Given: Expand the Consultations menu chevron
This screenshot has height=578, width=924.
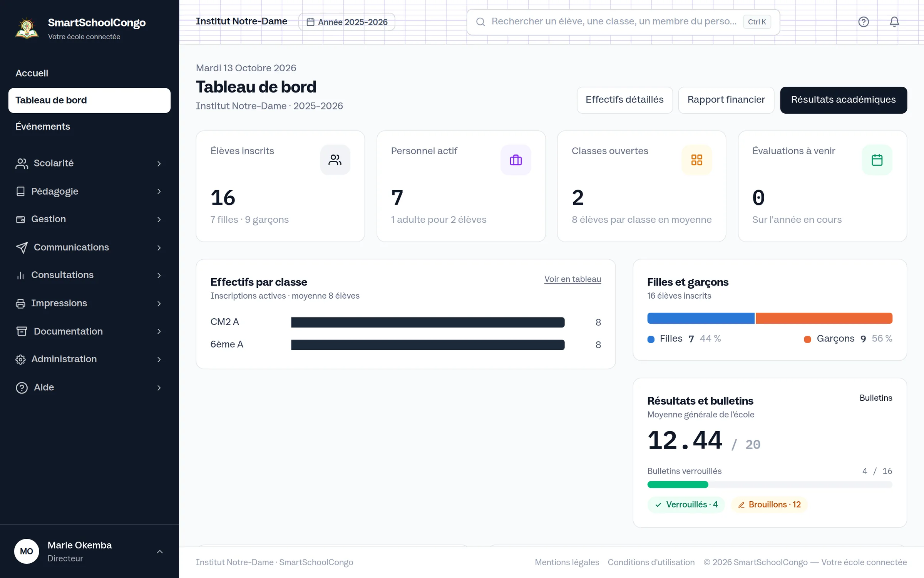Looking at the screenshot, I should [x=159, y=276].
